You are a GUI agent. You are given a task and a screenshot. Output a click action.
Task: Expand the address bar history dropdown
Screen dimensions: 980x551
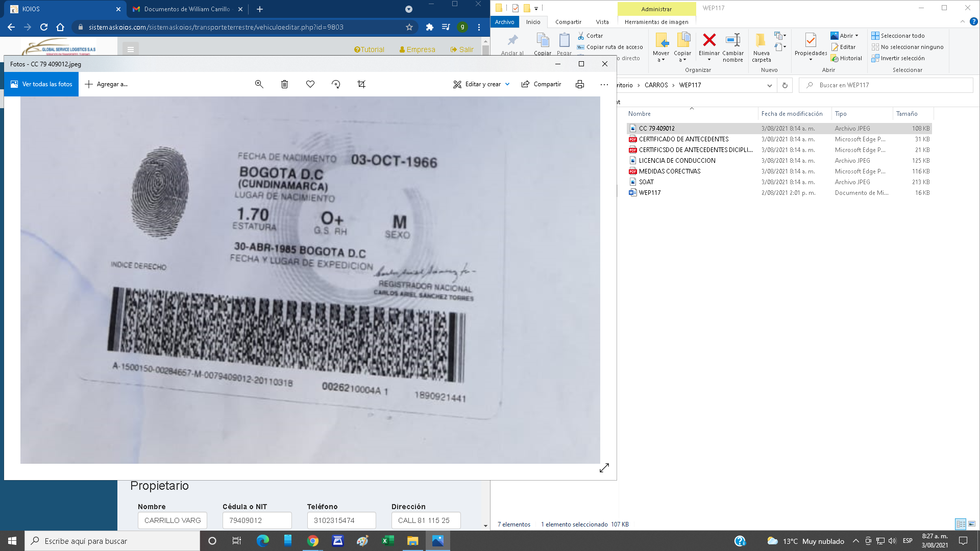[769, 85]
